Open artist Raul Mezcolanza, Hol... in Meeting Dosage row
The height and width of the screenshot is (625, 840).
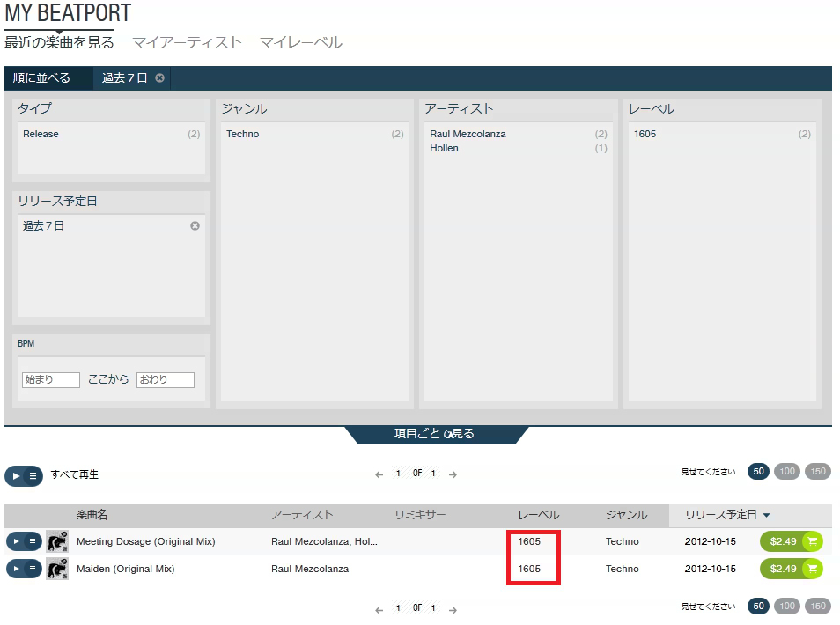(x=324, y=541)
